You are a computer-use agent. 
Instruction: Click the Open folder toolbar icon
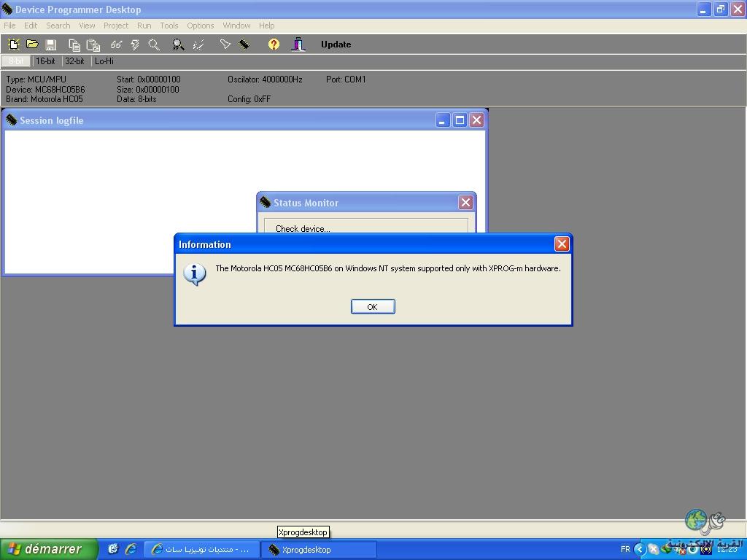click(32, 44)
